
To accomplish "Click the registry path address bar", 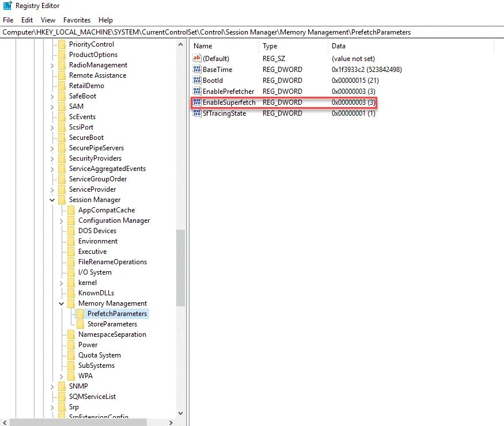I will (x=252, y=32).
